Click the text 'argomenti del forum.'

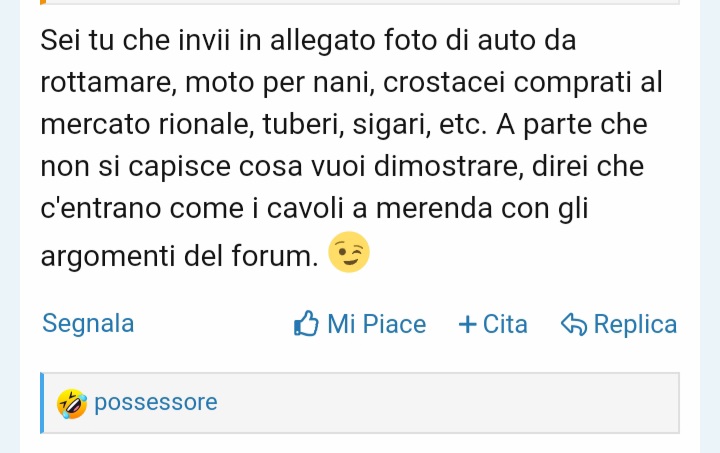tap(180, 255)
